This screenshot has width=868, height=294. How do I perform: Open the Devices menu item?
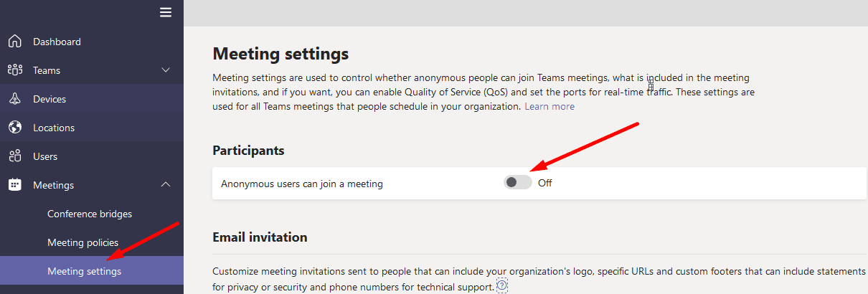click(x=49, y=99)
